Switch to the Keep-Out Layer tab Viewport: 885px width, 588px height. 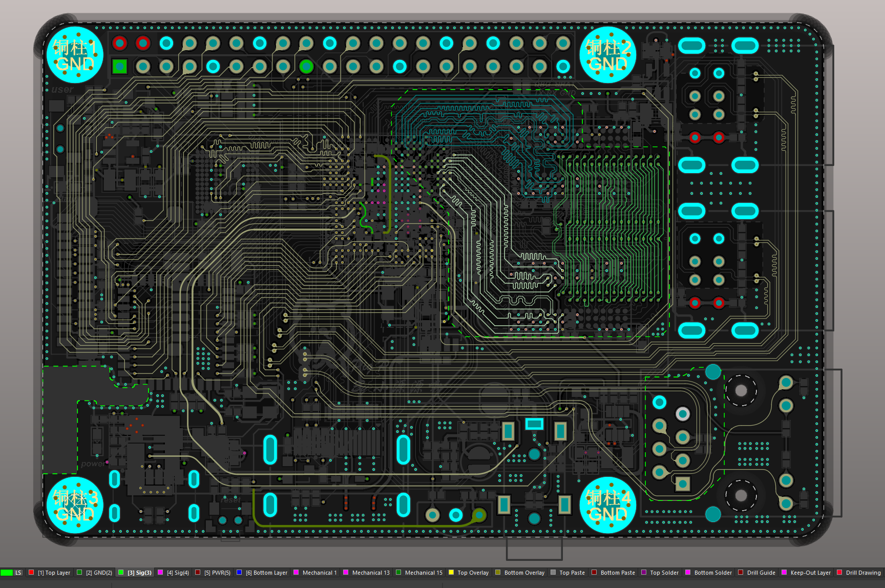pos(810,573)
